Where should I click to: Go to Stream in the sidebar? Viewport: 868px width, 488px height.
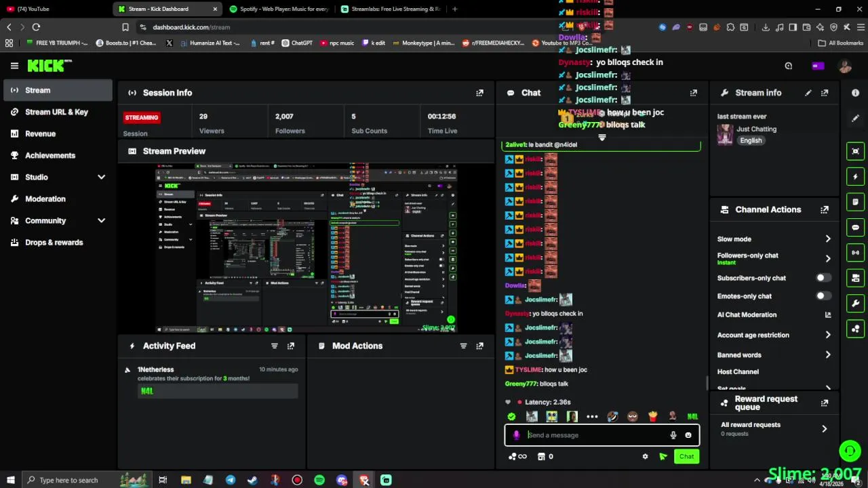point(58,90)
